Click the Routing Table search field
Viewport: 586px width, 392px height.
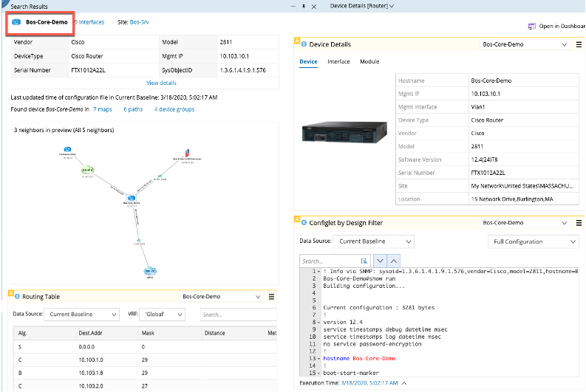(236, 314)
